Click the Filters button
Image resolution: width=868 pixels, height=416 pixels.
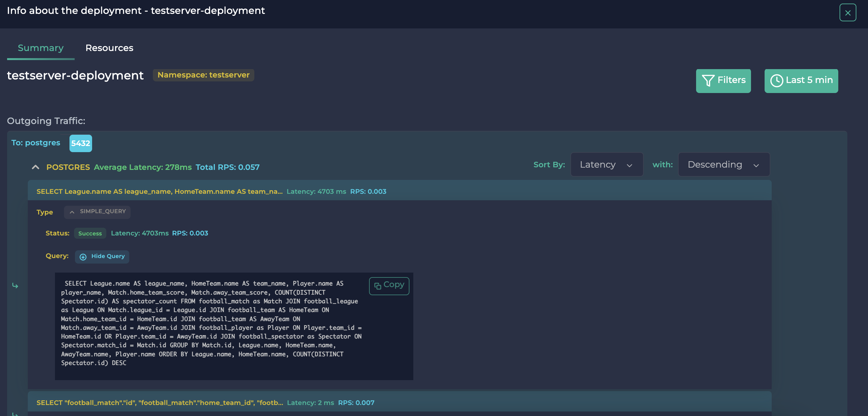pyautogui.click(x=723, y=80)
